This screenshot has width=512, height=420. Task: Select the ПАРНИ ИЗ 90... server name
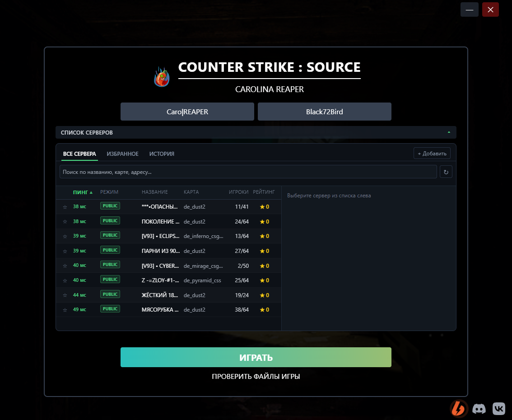coord(161,251)
